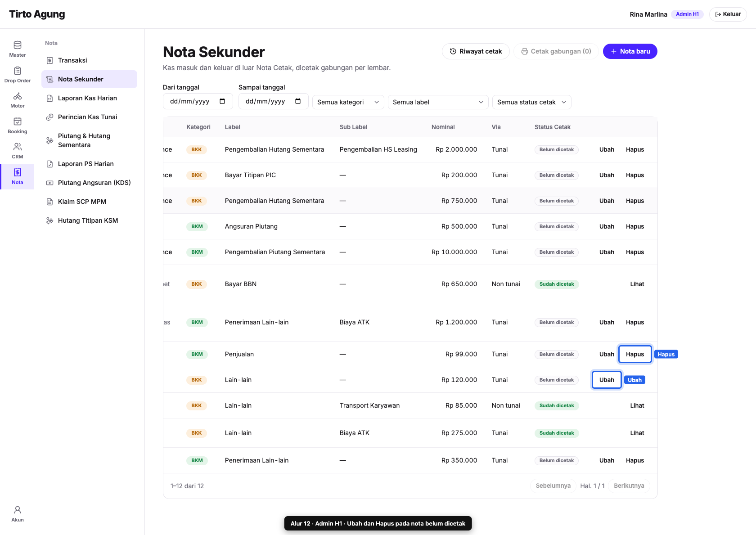View the Bayar BBN printed nota

point(637,284)
